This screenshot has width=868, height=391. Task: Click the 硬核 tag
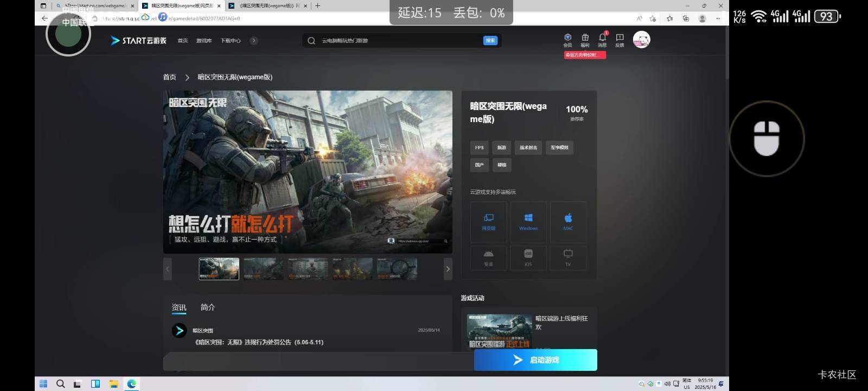[502, 165]
